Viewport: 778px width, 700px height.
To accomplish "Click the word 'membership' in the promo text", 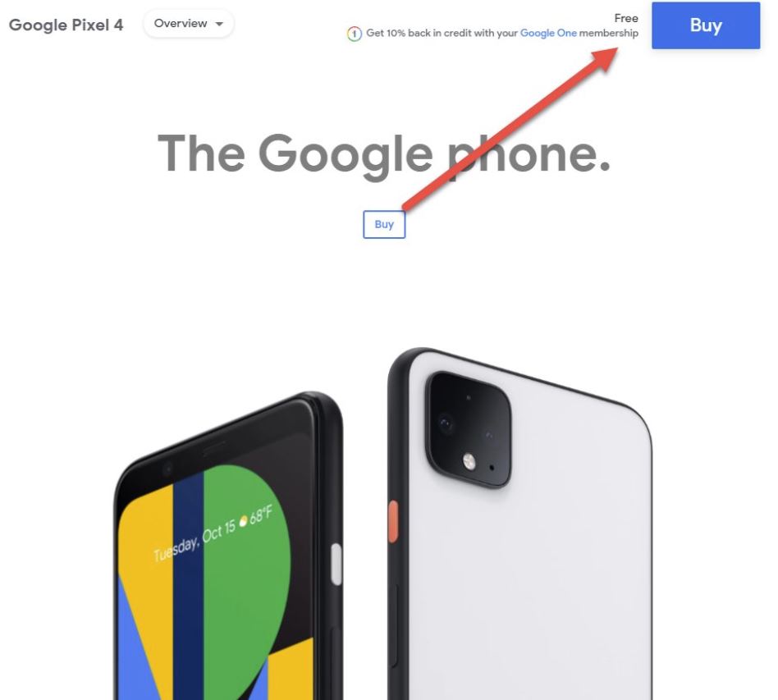I will click(608, 34).
